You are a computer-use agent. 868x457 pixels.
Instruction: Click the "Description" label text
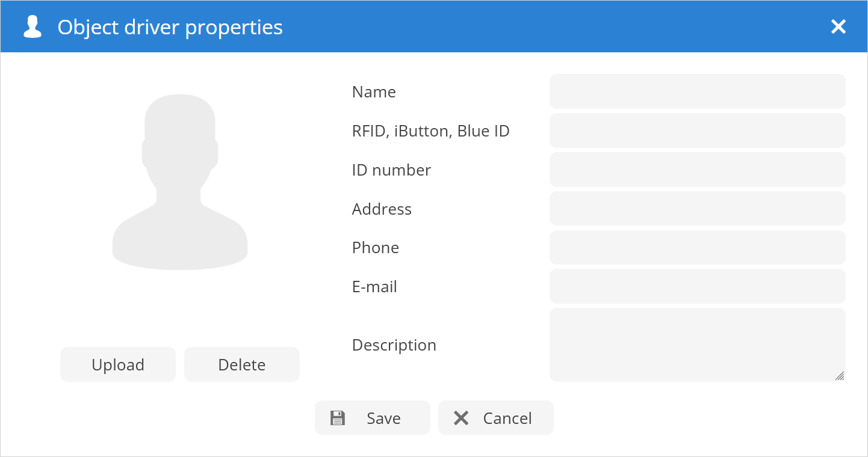(x=394, y=345)
